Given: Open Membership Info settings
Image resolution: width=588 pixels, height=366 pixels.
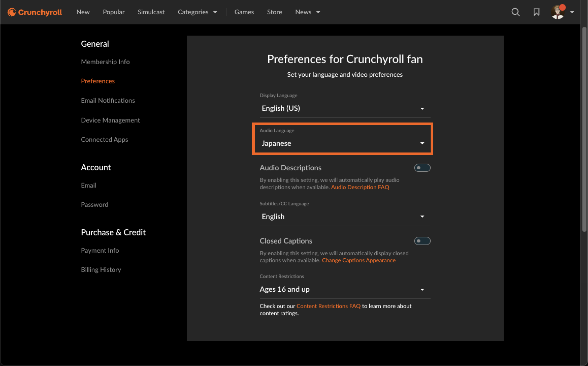Looking at the screenshot, I should pyautogui.click(x=105, y=62).
